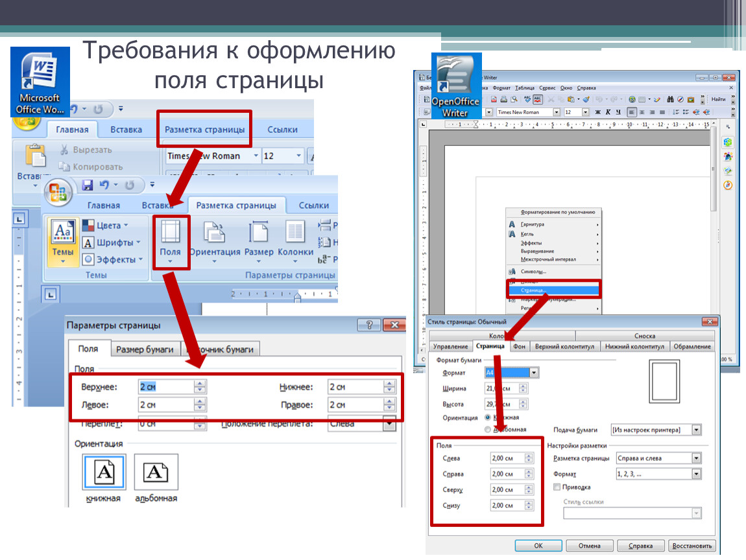
Task: Click the Office round button in Word
Action: tap(57, 191)
